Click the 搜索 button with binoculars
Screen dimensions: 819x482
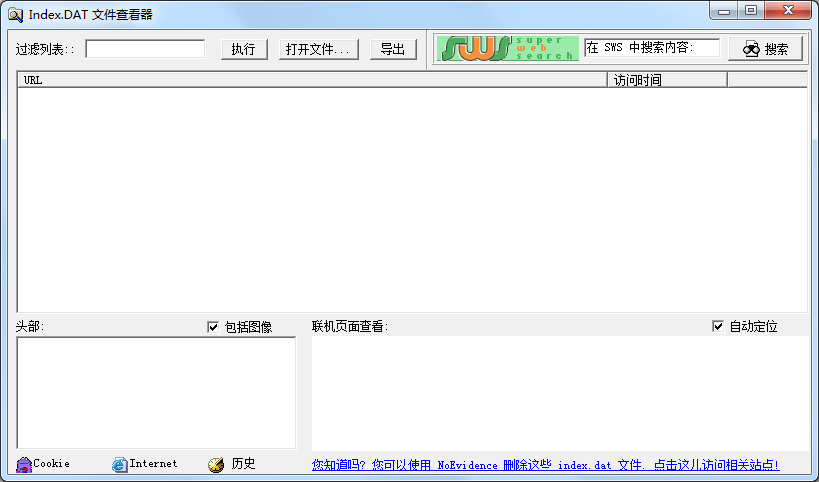tap(765, 49)
